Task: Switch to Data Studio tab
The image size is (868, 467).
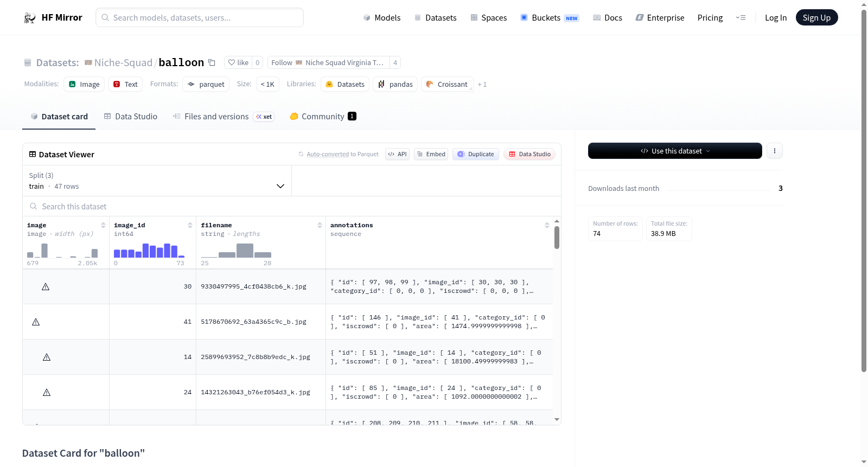Action: pyautogui.click(x=131, y=116)
